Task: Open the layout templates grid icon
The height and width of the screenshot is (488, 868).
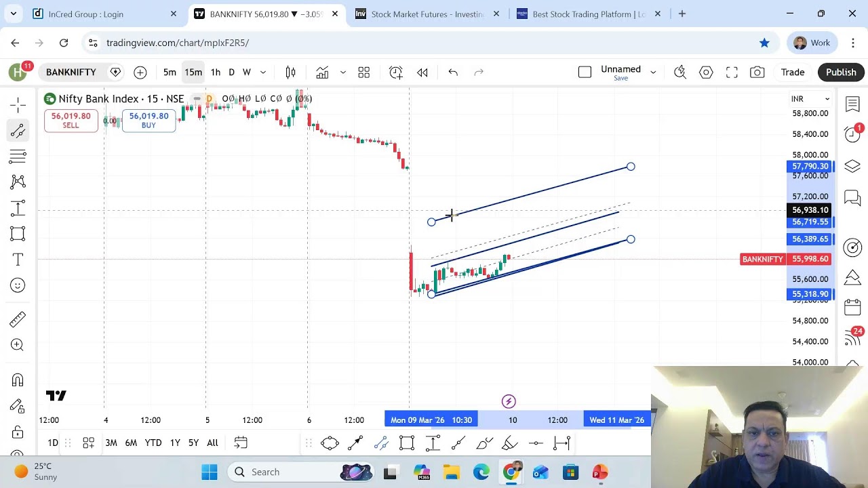Action: 364,73
